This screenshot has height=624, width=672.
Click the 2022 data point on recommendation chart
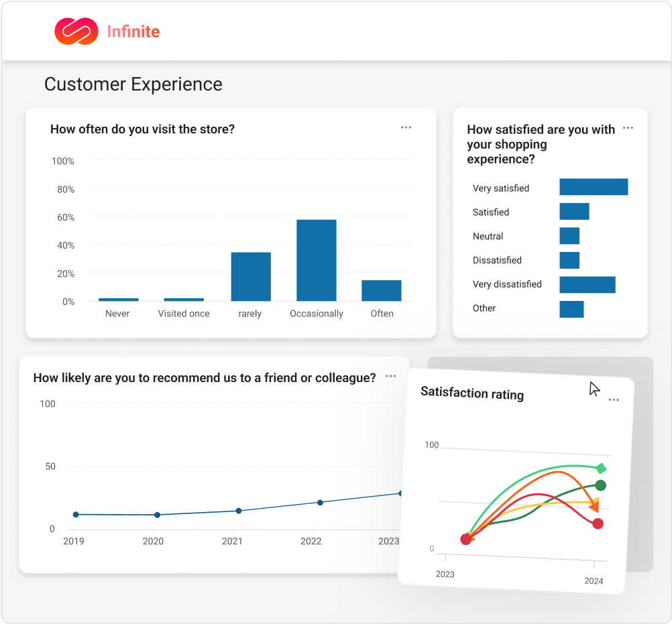click(x=321, y=501)
